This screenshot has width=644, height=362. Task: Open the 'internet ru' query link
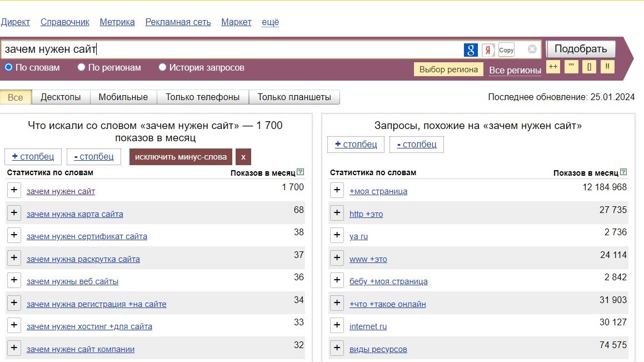click(x=368, y=326)
